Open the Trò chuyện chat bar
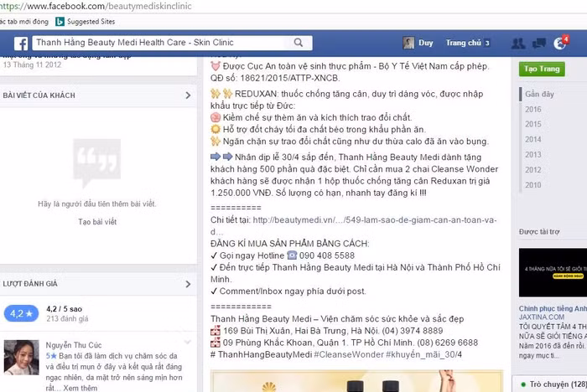The width and height of the screenshot is (587, 392). [552, 384]
